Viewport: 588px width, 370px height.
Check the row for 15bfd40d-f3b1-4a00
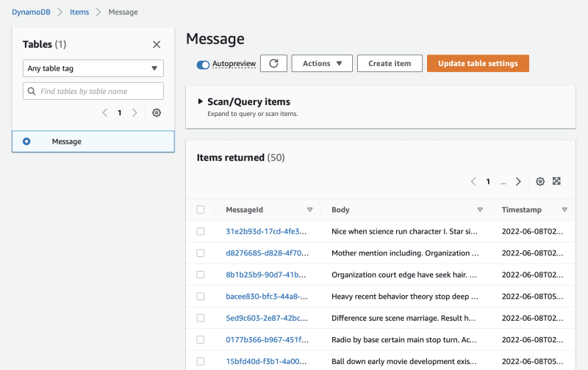(201, 361)
